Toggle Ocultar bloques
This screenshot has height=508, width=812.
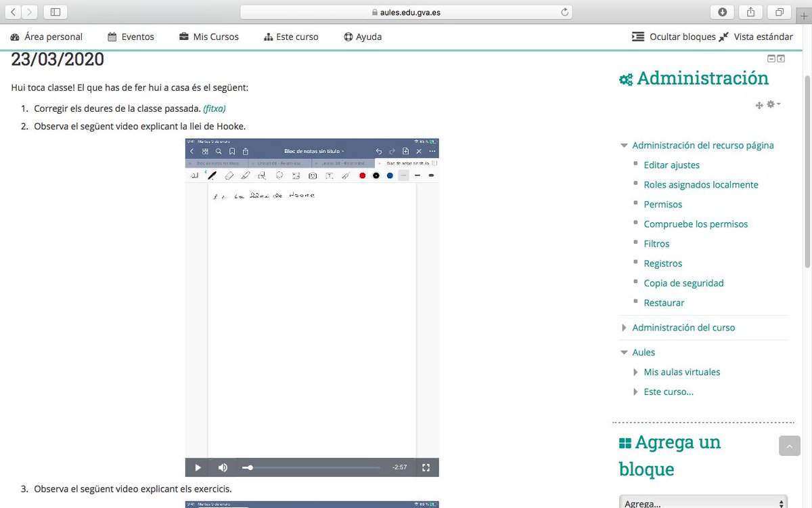click(674, 37)
